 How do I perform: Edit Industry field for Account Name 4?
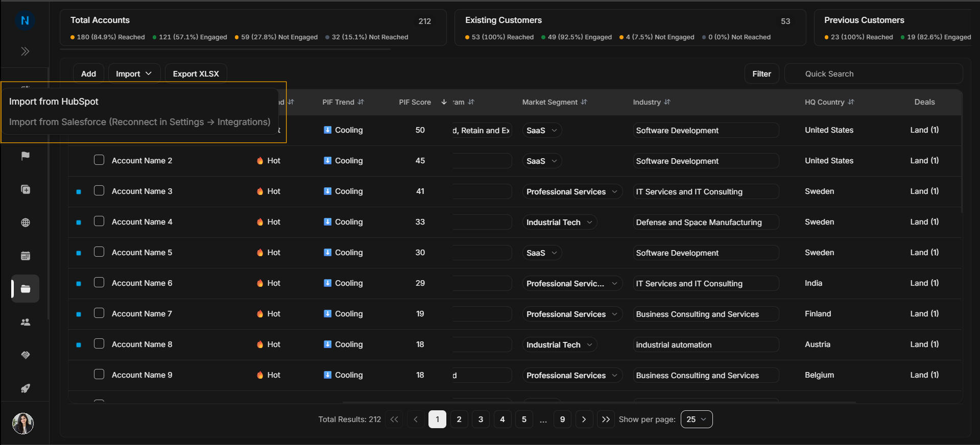tap(706, 222)
